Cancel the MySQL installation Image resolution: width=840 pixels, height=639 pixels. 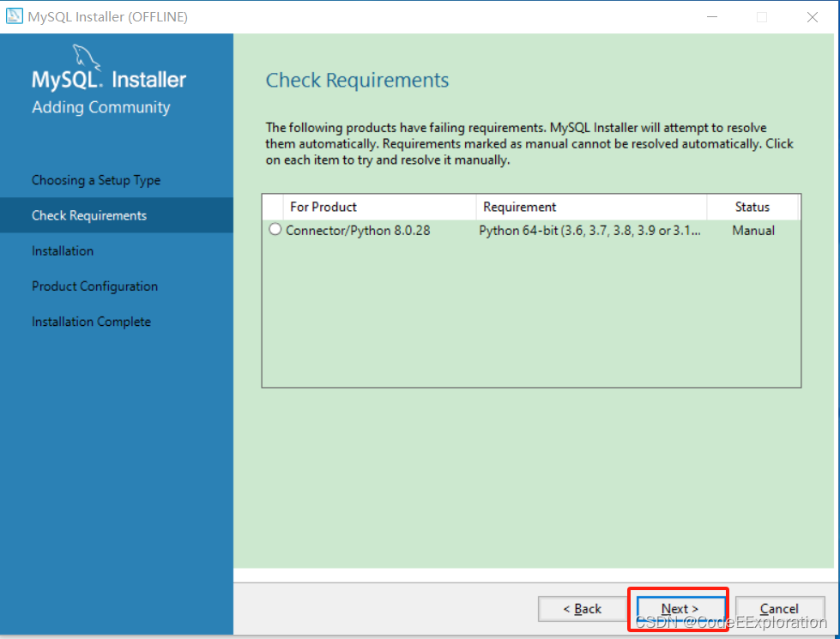[779, 609]
